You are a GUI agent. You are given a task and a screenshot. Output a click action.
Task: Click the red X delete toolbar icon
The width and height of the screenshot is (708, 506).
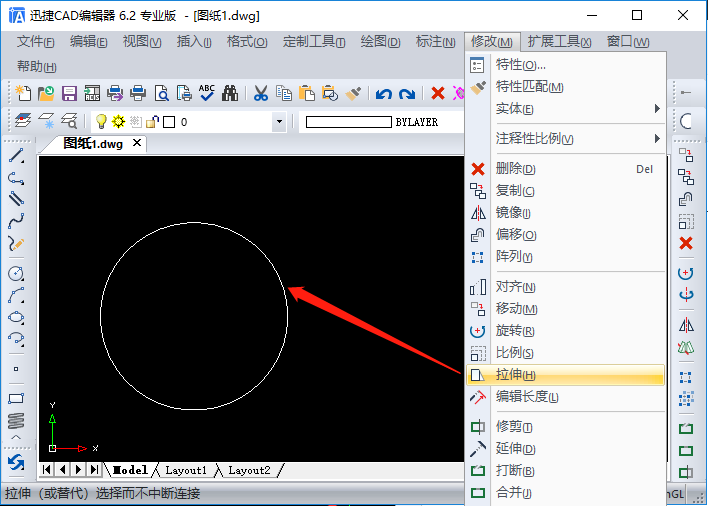(x=438, y=93)
